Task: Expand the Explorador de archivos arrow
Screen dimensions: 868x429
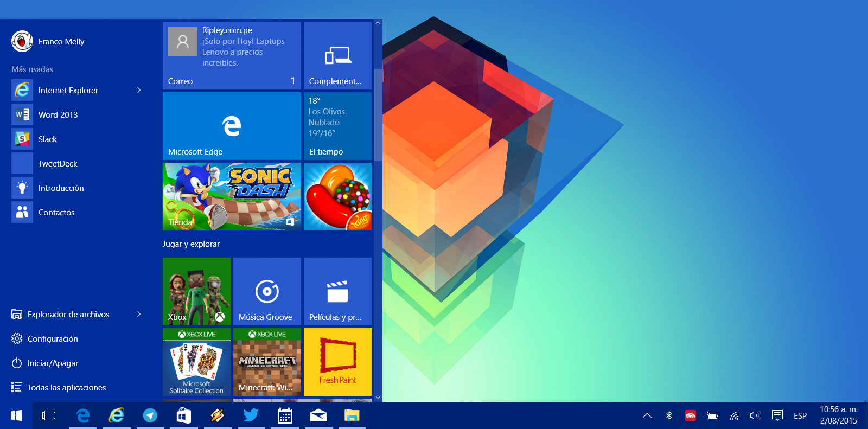Action: point(139,314)
